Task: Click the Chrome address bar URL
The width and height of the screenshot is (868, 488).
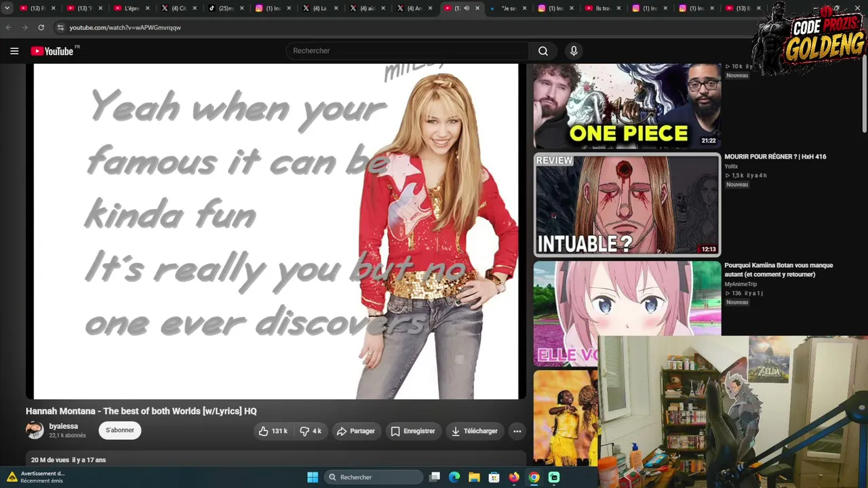Action: (125, 28)
